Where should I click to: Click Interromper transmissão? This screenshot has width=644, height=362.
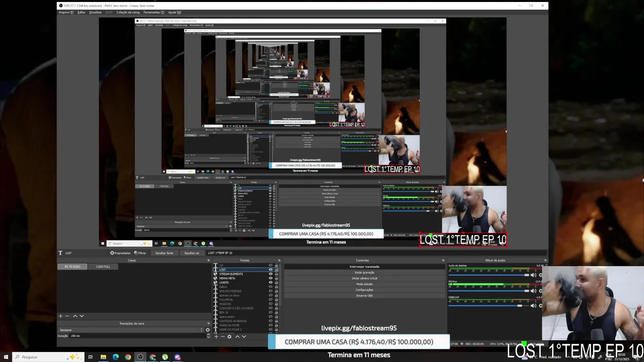[x=365, y=266]
